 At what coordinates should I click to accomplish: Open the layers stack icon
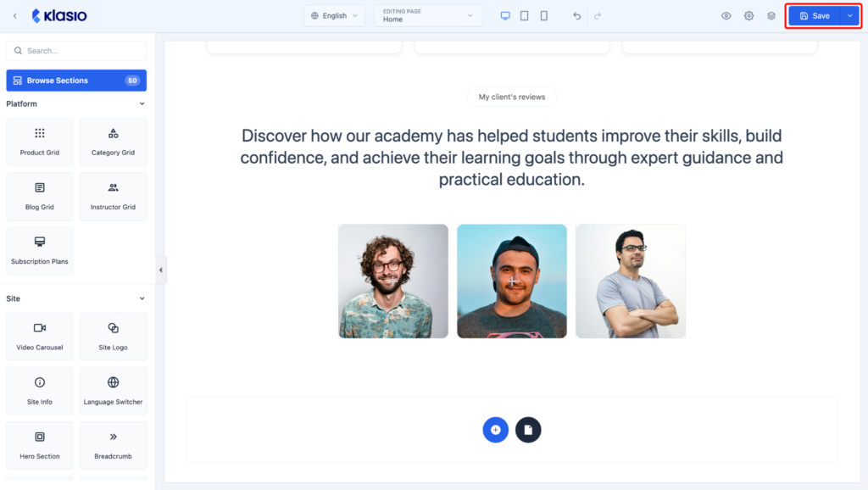click(x=771, y=16)
